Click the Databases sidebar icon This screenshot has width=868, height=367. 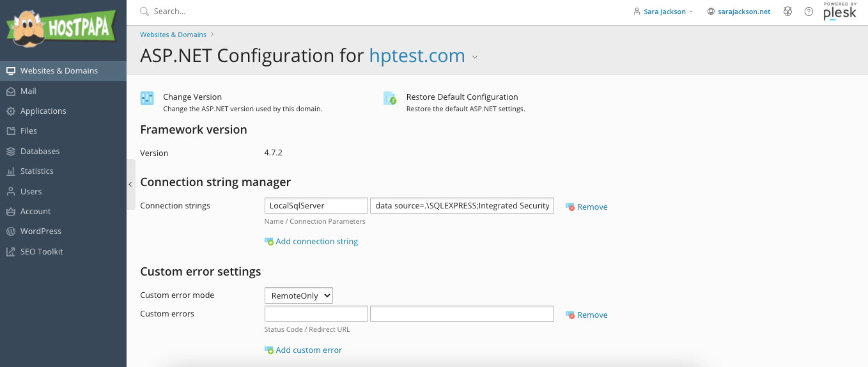(10, 152)
